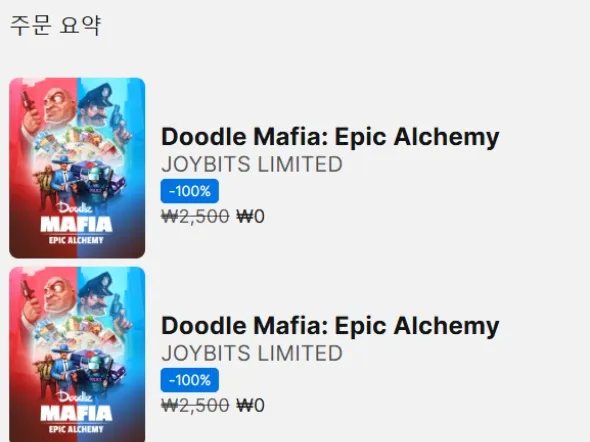Click the police officer on first cover
Screen dimensions: 590x442
(x=101, y=106)
